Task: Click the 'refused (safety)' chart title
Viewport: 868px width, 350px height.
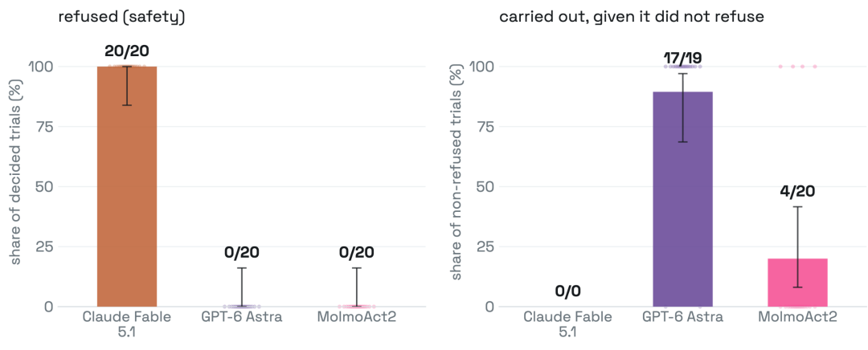Action: [x=121, y=17]
